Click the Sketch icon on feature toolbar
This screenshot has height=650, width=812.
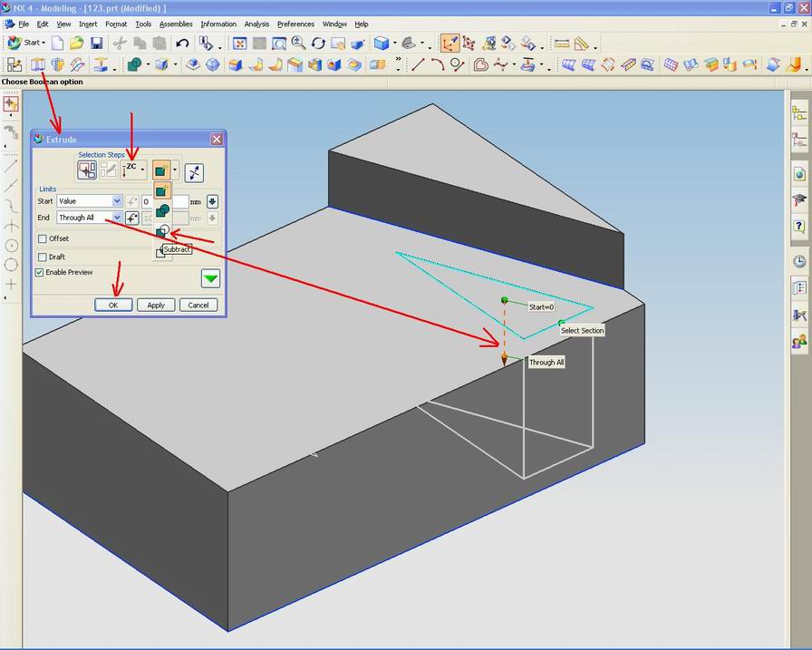click(14, 64)
